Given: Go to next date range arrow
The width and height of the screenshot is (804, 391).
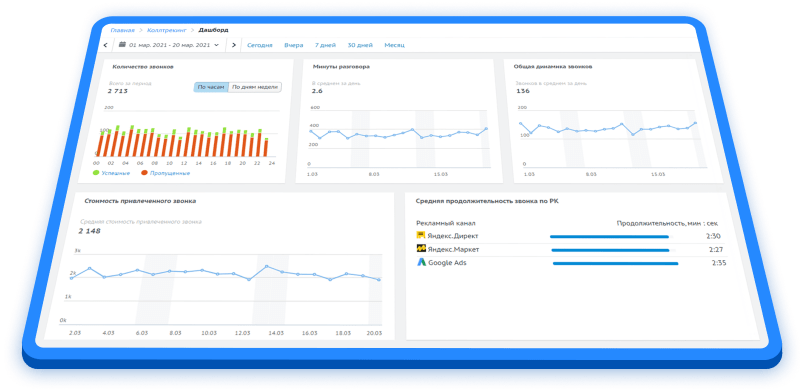Looking at the screenshot, I should pos(234,45).
